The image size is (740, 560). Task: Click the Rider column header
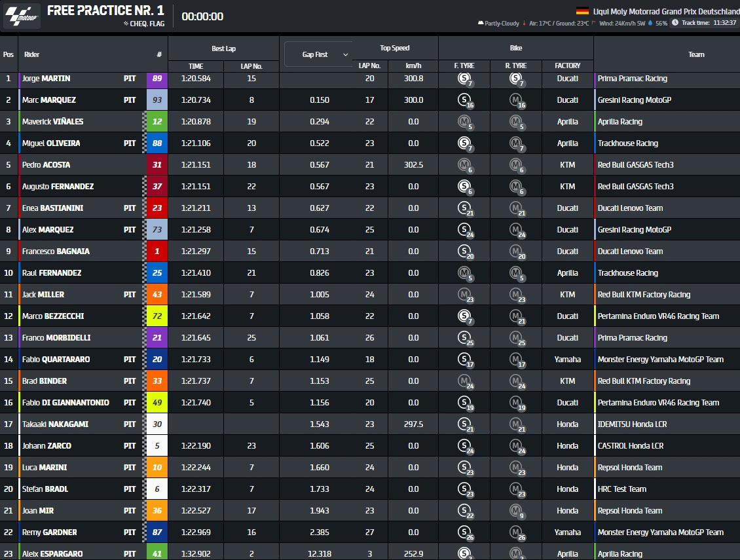click(x=32, y=54)
